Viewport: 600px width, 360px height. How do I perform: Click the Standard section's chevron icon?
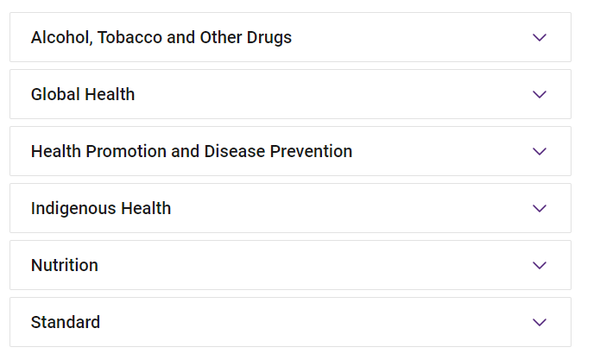pyautogui.click(x=539, y=323)
